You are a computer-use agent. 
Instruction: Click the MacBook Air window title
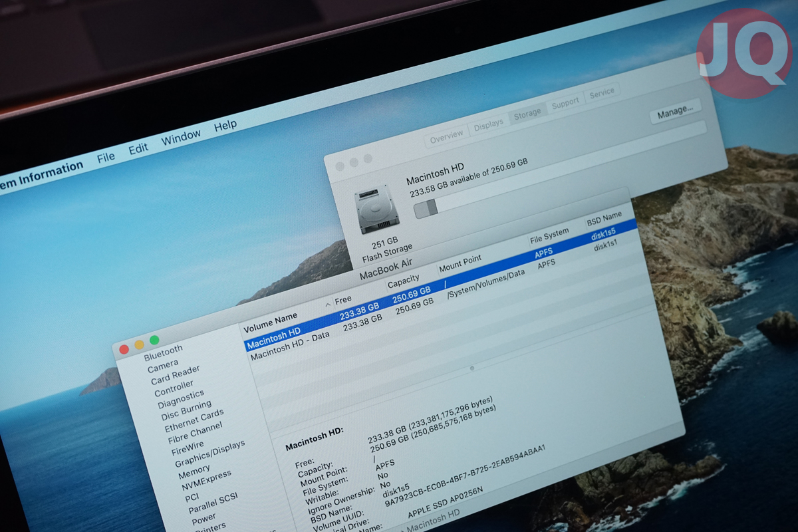386,269
